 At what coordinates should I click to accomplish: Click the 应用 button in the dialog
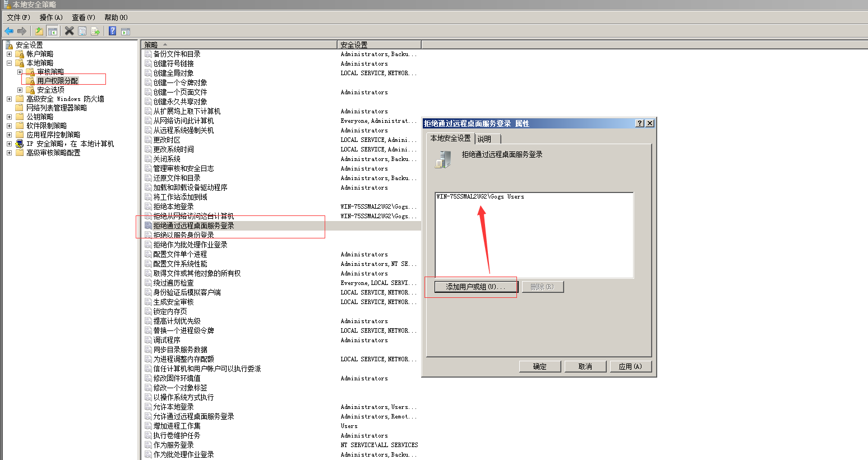(630, 366)
